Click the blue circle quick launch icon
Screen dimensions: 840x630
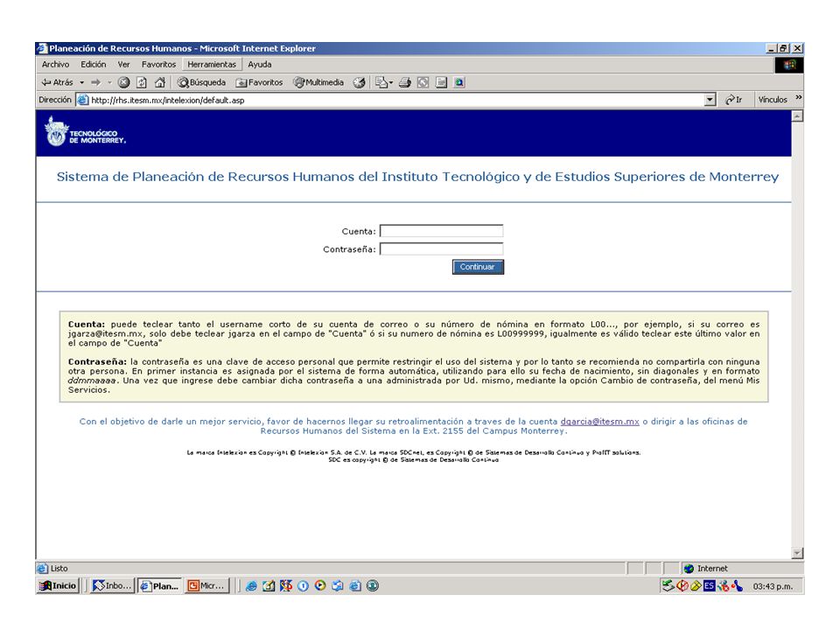[303, 586]
